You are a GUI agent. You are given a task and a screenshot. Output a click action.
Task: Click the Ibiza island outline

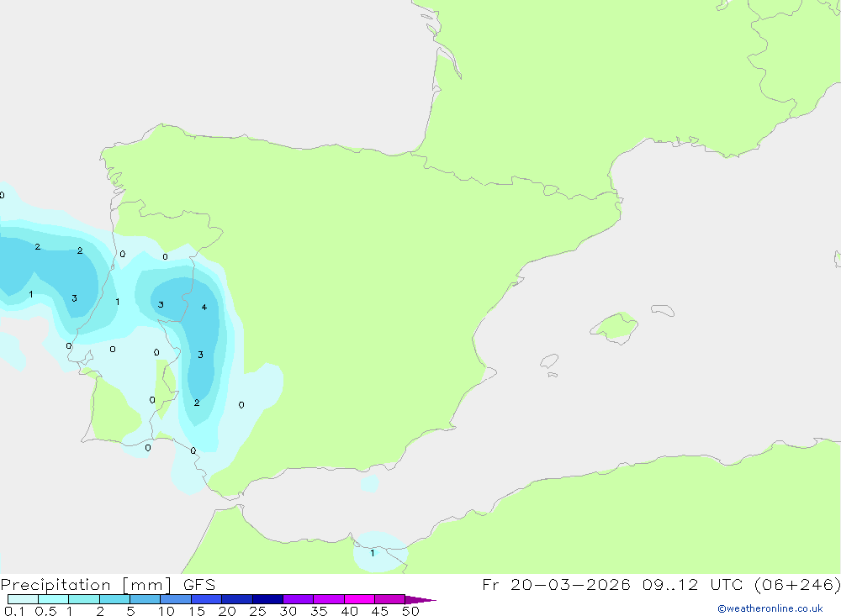(x=549, y=361)
